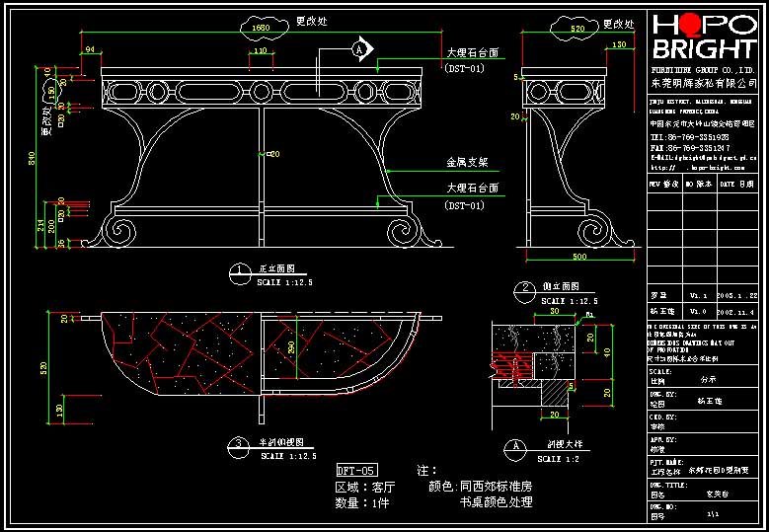769x532 pixels.
Task: Click the 区域:客厅 note text
Action: tap(365, 487)
